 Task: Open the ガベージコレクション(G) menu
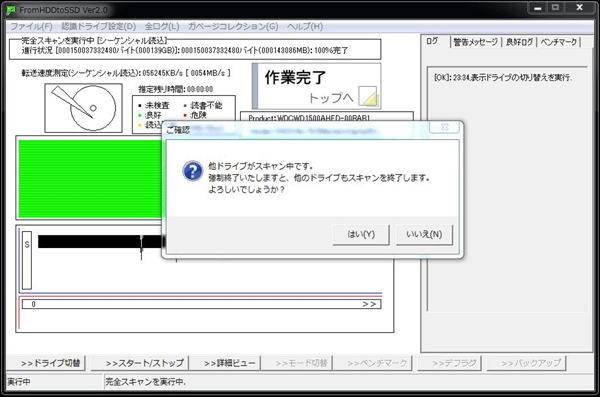[x=233, y=26]
